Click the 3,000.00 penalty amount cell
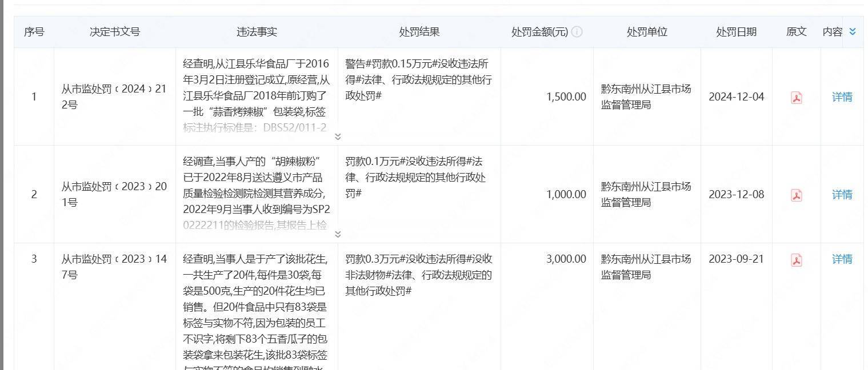The image size is (868, 370). [x=566, y=259]
